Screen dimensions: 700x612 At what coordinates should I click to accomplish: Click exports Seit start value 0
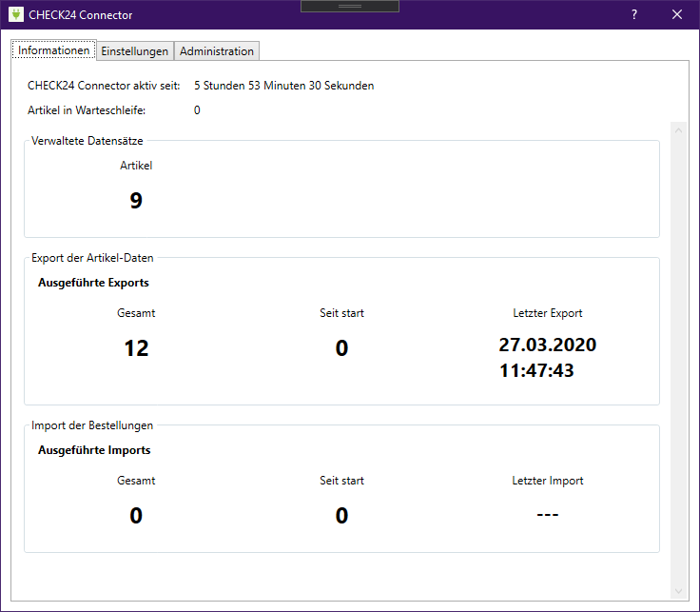(x=341, y=348)
